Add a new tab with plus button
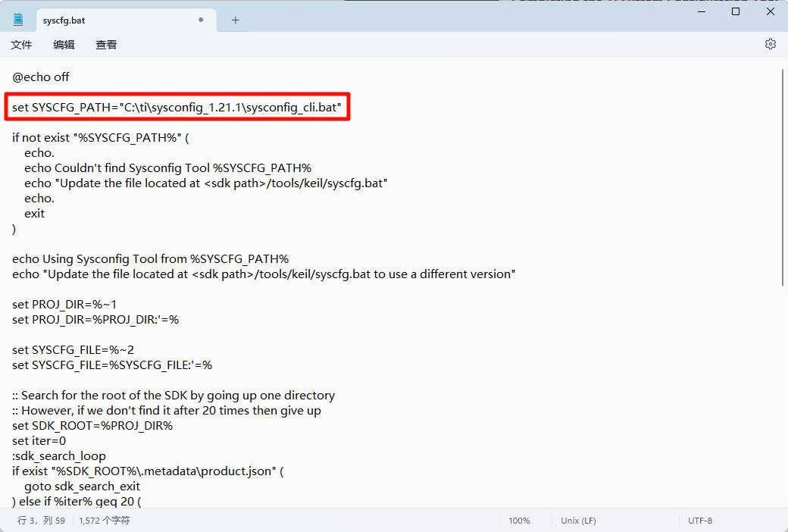The image size is (788, 532). 235,20
